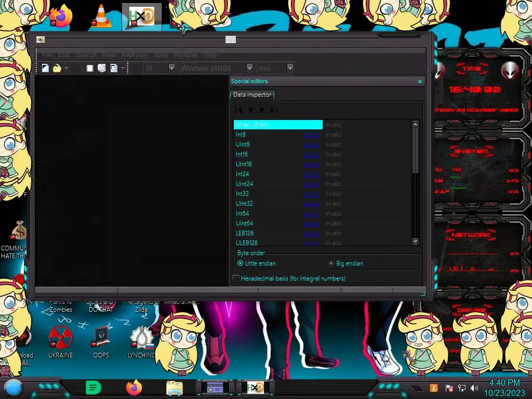Jump to first with data inspector arrow
This screenshot has width=532, height=399.
click(x=239, y=110)
